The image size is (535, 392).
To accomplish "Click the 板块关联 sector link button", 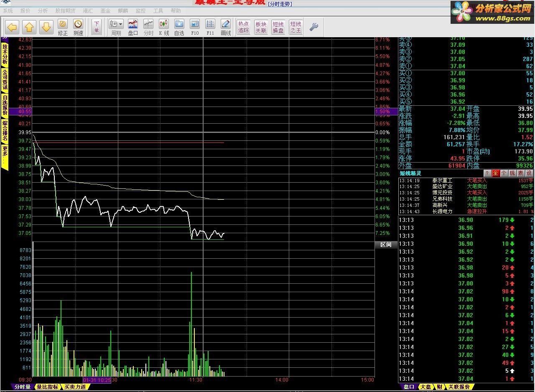I will pos(261,27).
